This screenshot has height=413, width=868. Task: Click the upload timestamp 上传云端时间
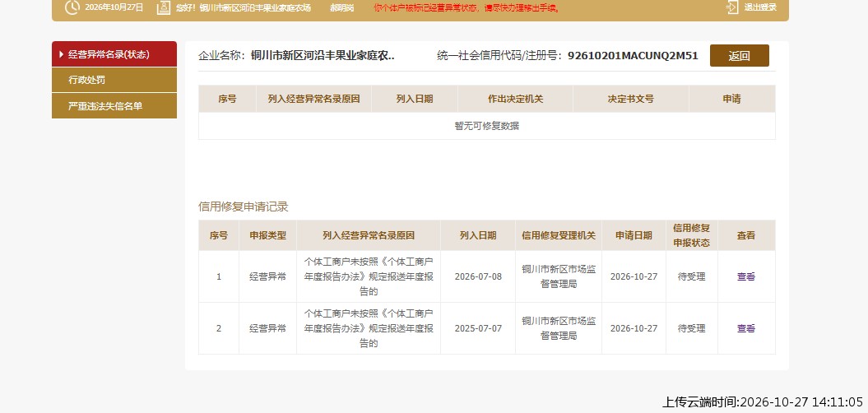point(762,402)
